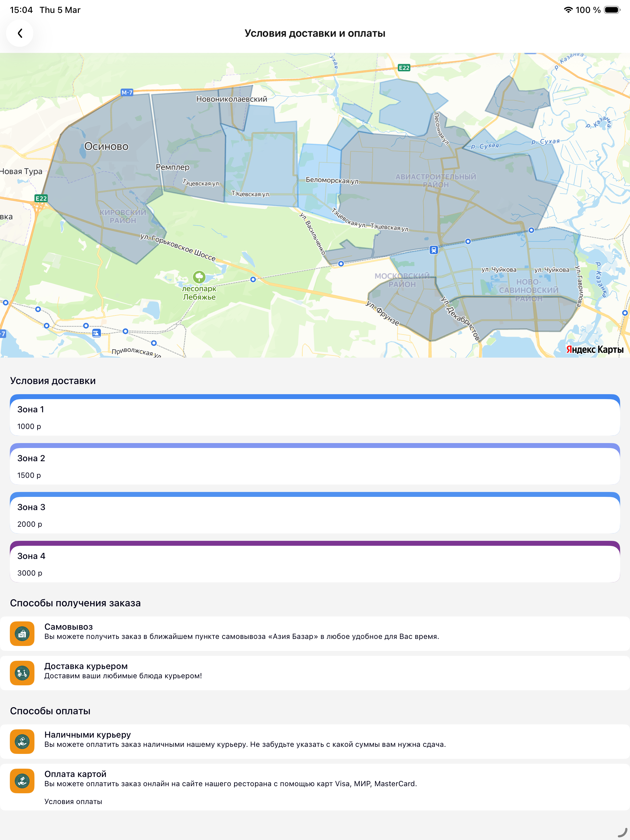
Task: Tap the Кировский район label
Action: [123, 216]
